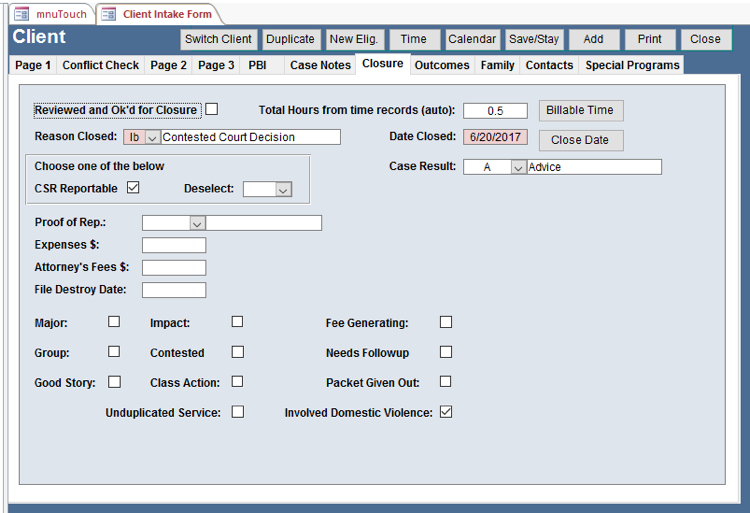Select the File Destroy Date field
The width and height of the screenshot is (750, 513).
point(174,290)
